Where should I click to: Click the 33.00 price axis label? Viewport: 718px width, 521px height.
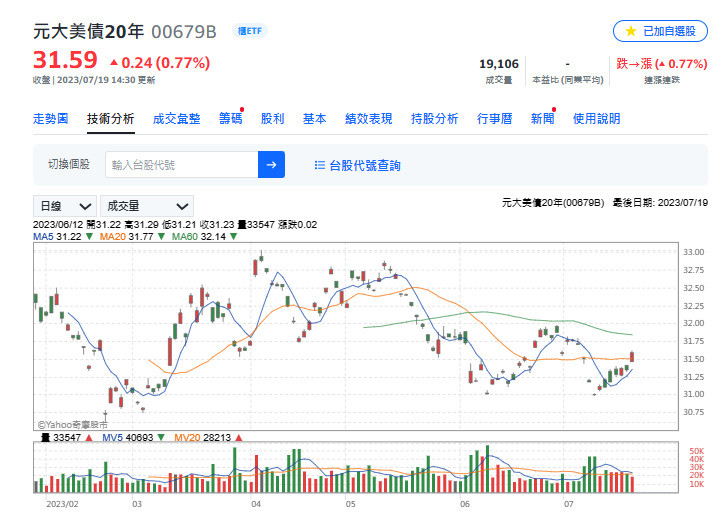(693, 252)
